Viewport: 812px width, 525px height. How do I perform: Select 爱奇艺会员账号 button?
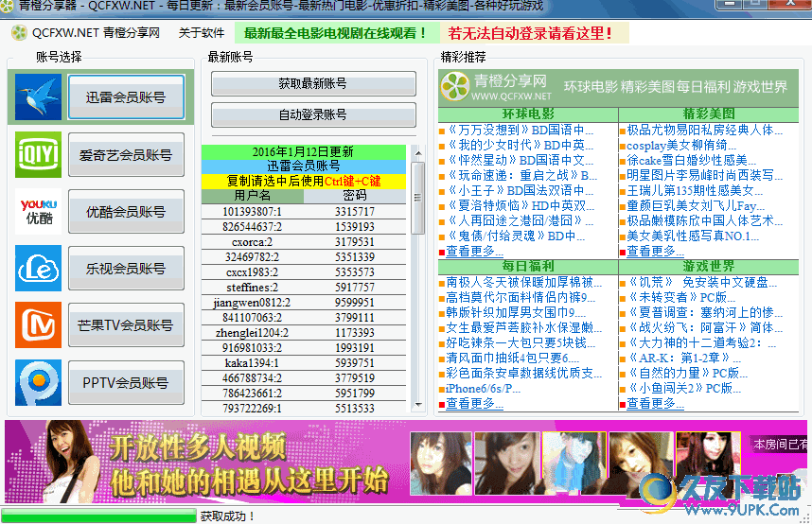click(126, 155)
